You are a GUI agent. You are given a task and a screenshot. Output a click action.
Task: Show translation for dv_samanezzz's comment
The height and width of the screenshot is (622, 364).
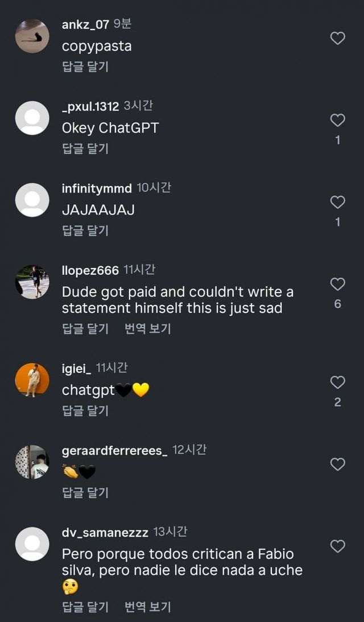(x=148, y=607)
